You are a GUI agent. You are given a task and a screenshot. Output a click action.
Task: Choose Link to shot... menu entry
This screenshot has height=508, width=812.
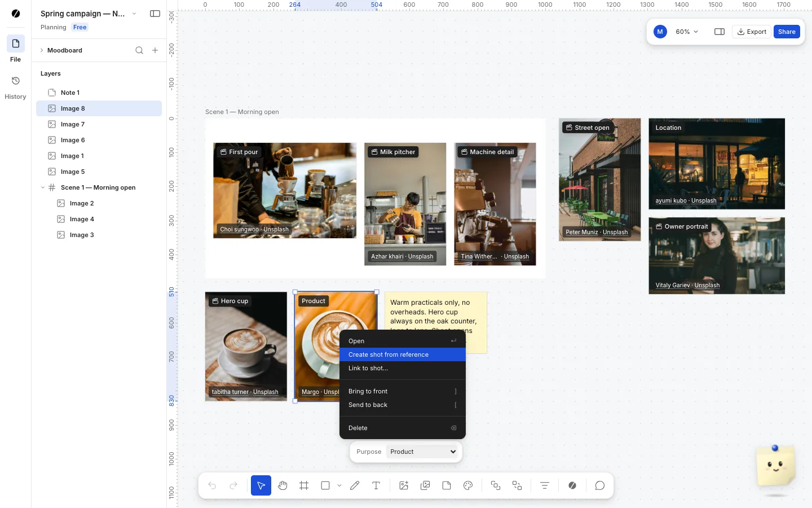(403, 368)
